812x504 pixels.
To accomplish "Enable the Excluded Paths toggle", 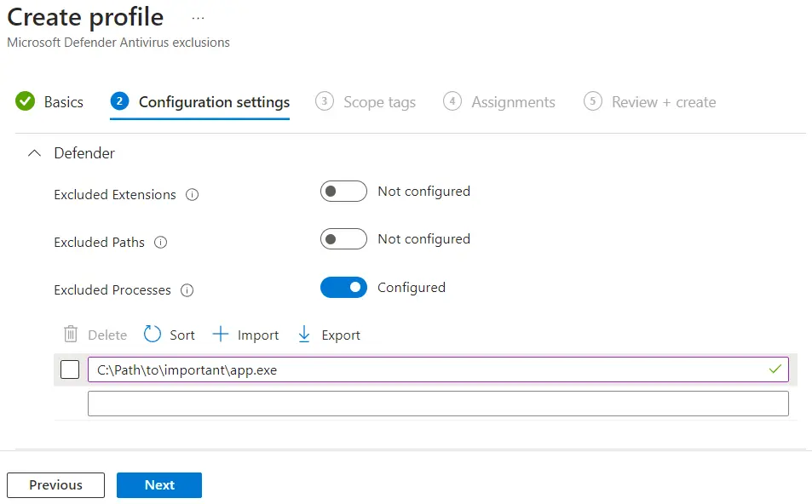I will [x=343, y=239].
